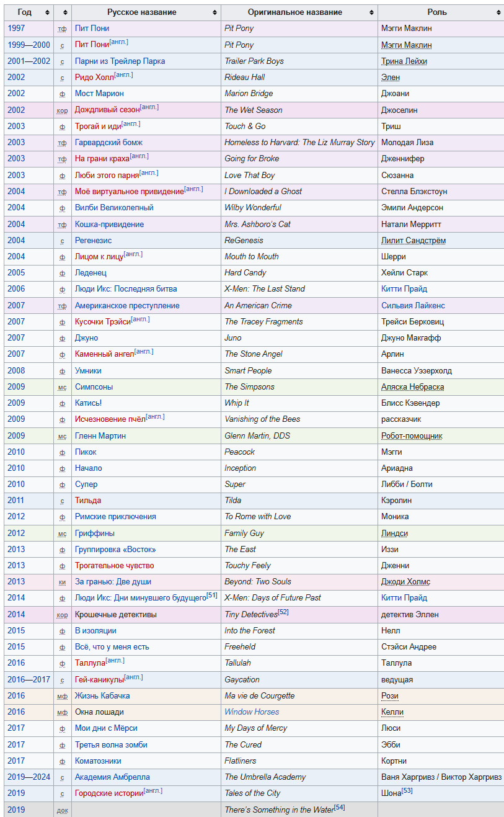Open Моё виртуальное привидение red link
The height and width of the screenshot is (817, 504).
[x=130, y=192]
